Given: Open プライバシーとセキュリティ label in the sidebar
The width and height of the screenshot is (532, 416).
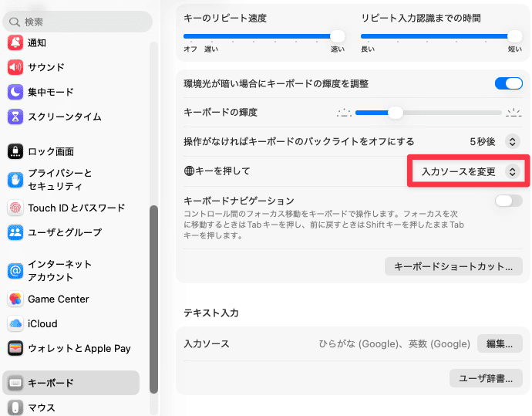Looking at the screenshot, I should click(60, 180).
